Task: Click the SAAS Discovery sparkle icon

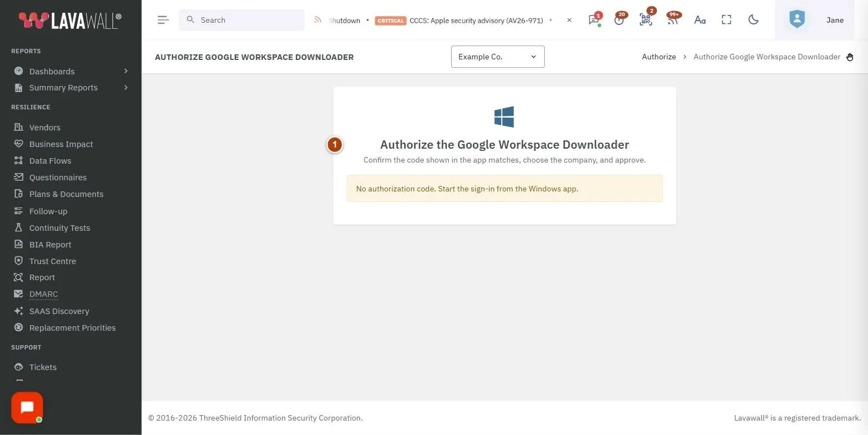Action: (x=18, y=311)
